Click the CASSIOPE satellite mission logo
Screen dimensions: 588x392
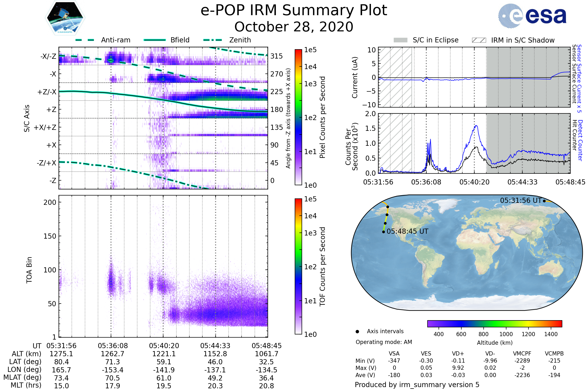(x=65, y=18)
